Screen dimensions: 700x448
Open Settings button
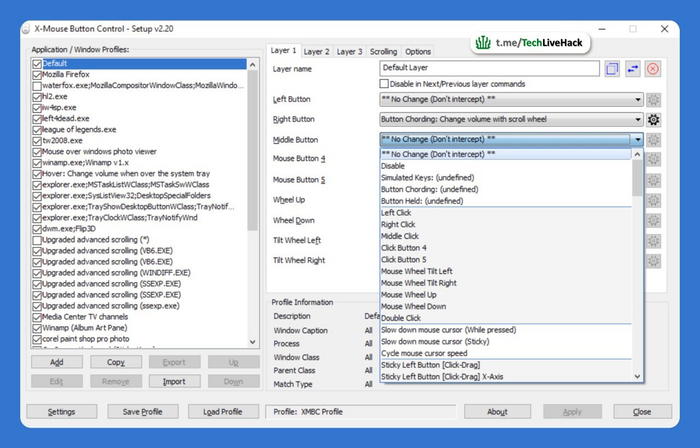[x=62, y=412]
